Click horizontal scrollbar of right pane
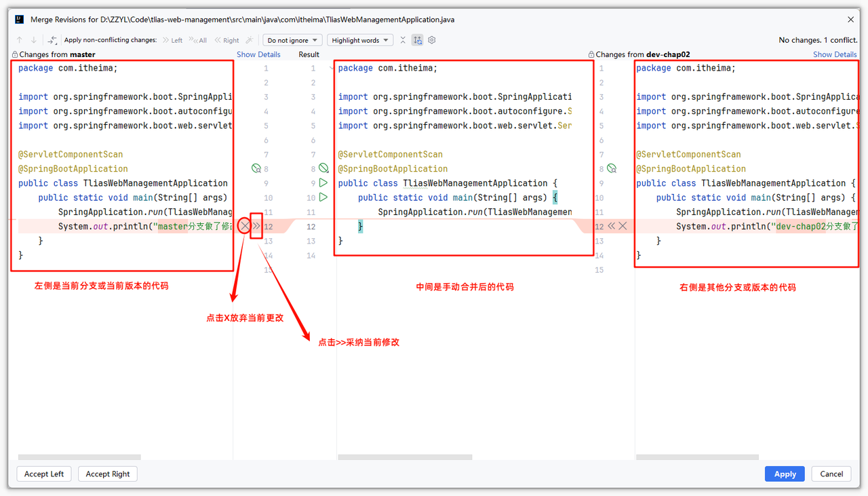The height and width of the screenshot is (496, 868). click(697, 457)
